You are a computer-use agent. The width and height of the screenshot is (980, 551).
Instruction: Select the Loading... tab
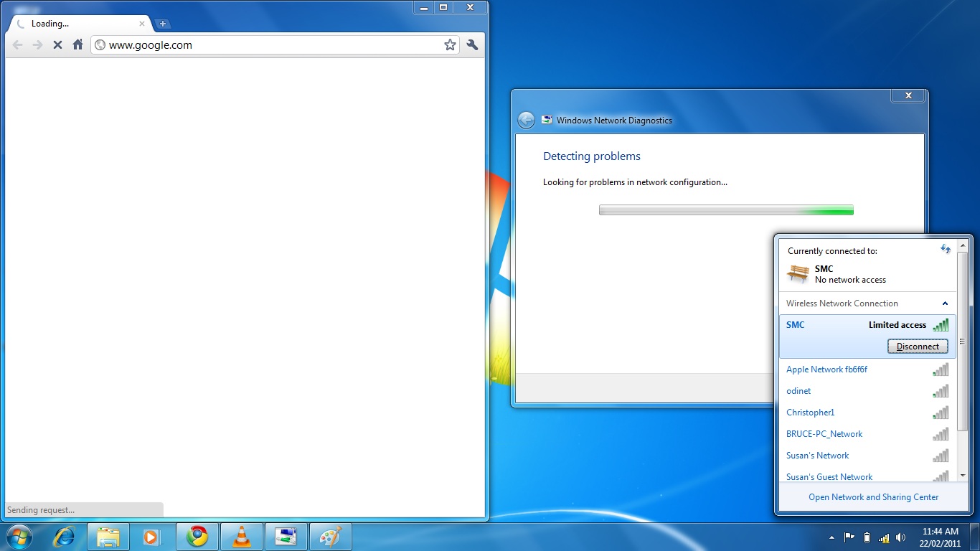79,24
